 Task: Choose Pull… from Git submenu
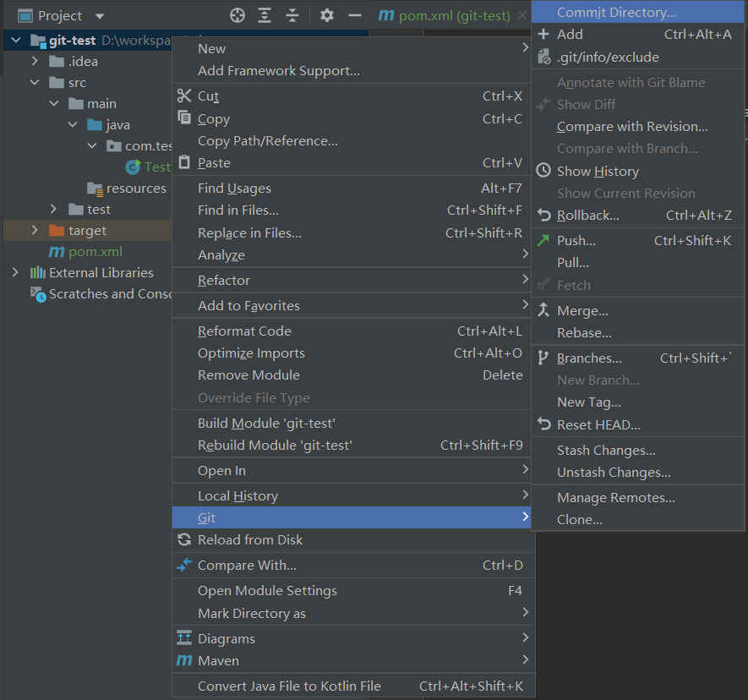[638, 262]
